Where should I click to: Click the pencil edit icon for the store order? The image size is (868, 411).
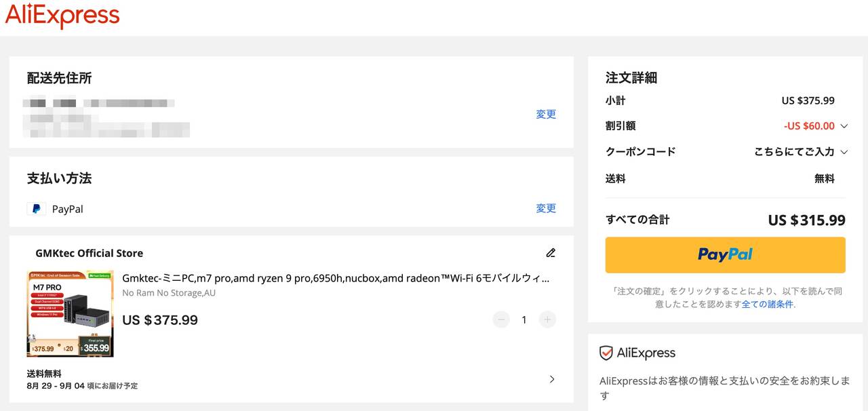coord(551,253)
